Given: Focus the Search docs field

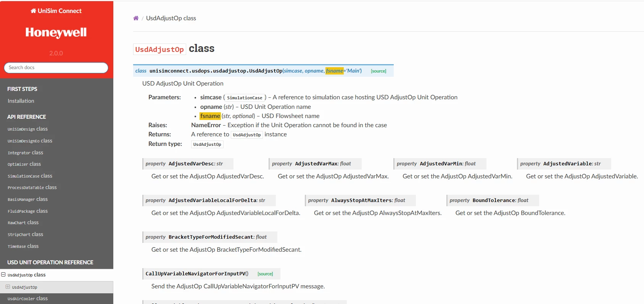Looking at the screenshot, I should click(56, 68).
